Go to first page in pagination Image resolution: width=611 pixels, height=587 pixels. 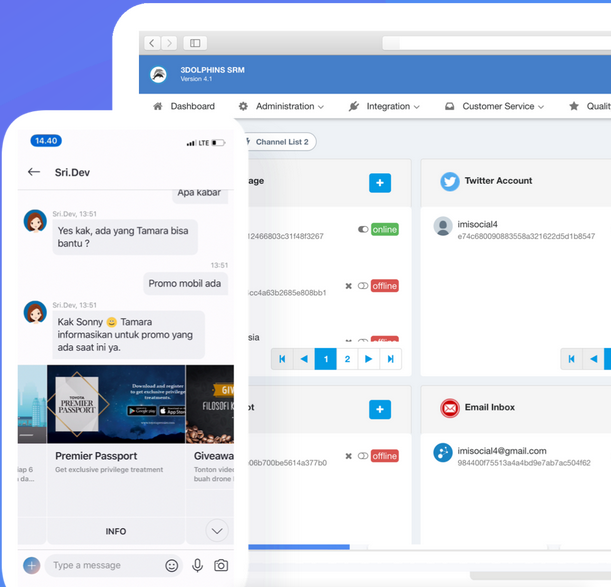click(282, 359)
